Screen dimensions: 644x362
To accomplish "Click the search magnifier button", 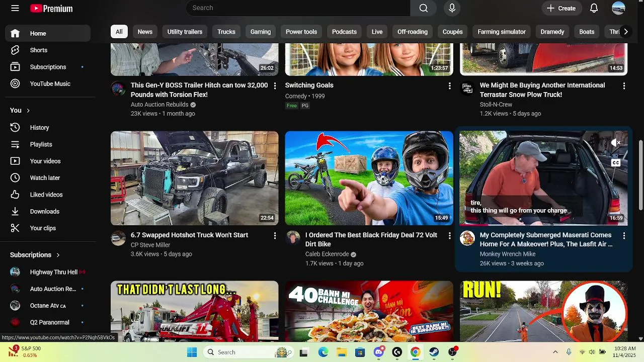I will pos(424,8).
